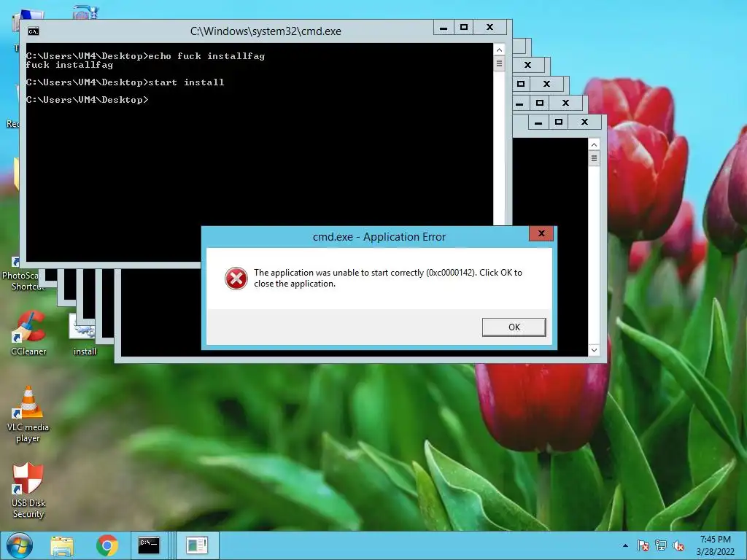Image resolution: width=747 pixels, height=560 pixels.
Task: Click the title C:\Windows\system32\cmd.exe
Action: pyautogui.click(x=266, y=31)
